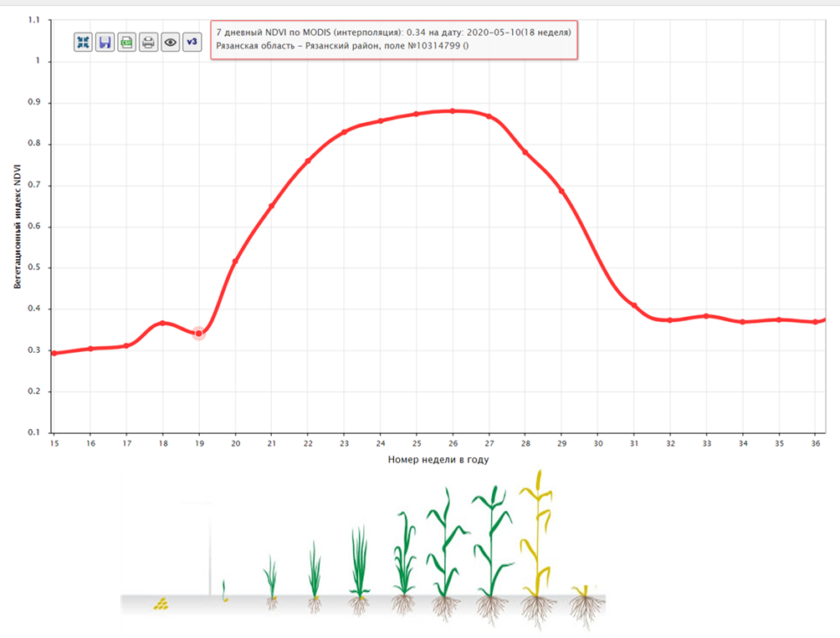The width and height of the screenshot is (840, 638).
Task: Export chart data via the CSV icon
Action: point(126,43)
